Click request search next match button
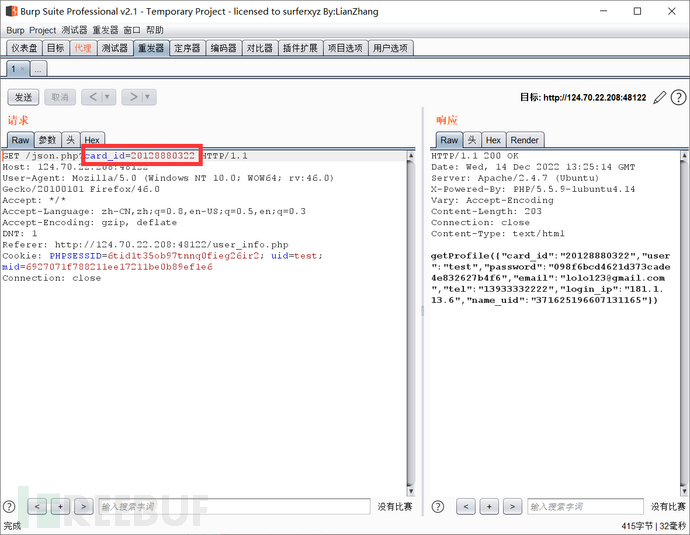The image size is (690, 535). pos(83,506)
